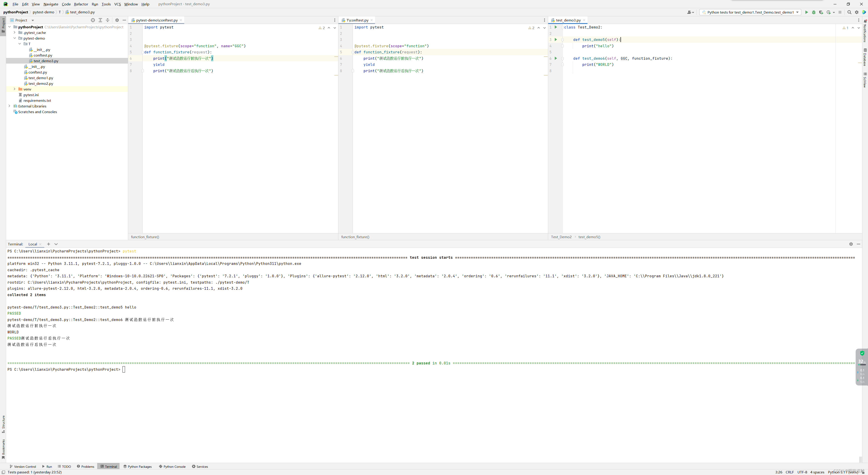Screen dimensions: 868x475
Task: Open terminal settings gear
Action: tap(851, 244)
